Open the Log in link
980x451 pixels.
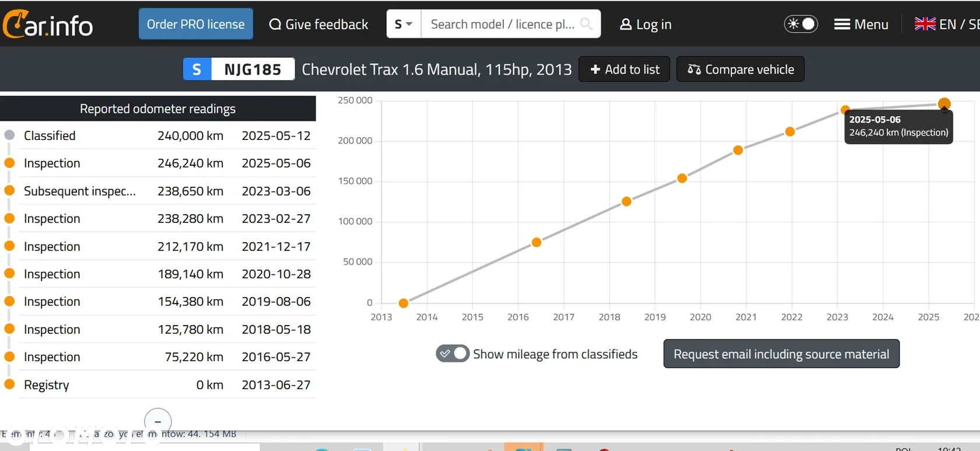(x=646, y=25)
